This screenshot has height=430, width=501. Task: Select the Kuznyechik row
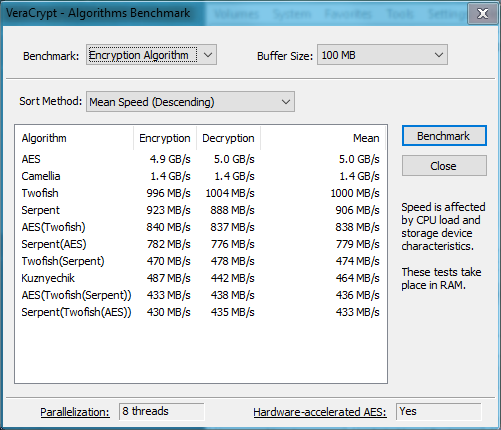pos(200,278)
